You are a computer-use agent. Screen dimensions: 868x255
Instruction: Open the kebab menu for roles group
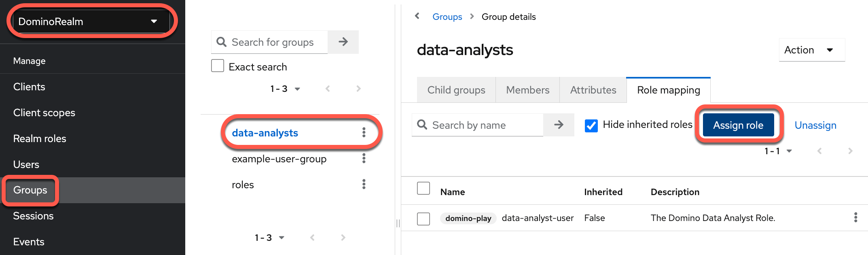click(x=364, y=184)
